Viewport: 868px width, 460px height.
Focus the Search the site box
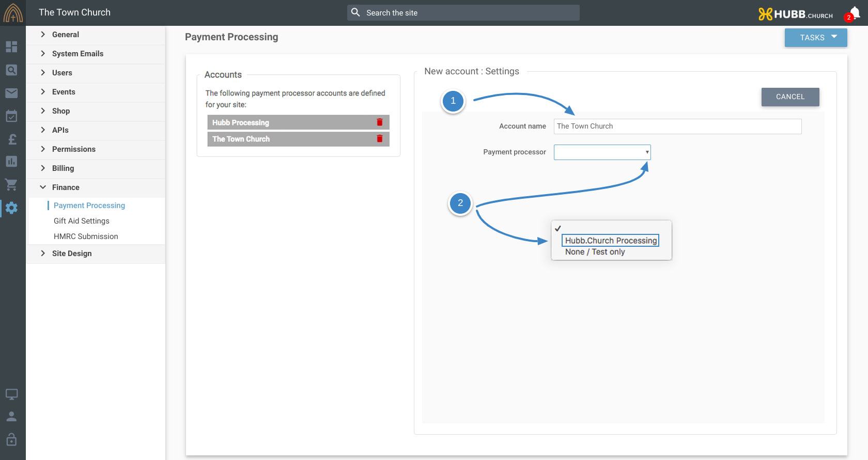click(463, 13)
